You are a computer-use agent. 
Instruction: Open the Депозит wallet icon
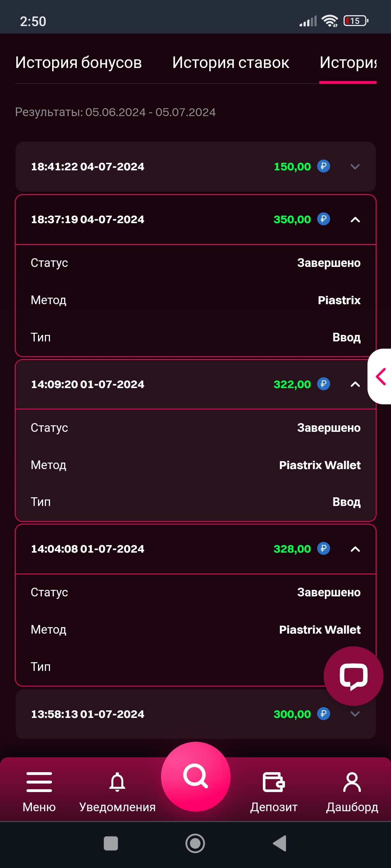click(274, 782)
